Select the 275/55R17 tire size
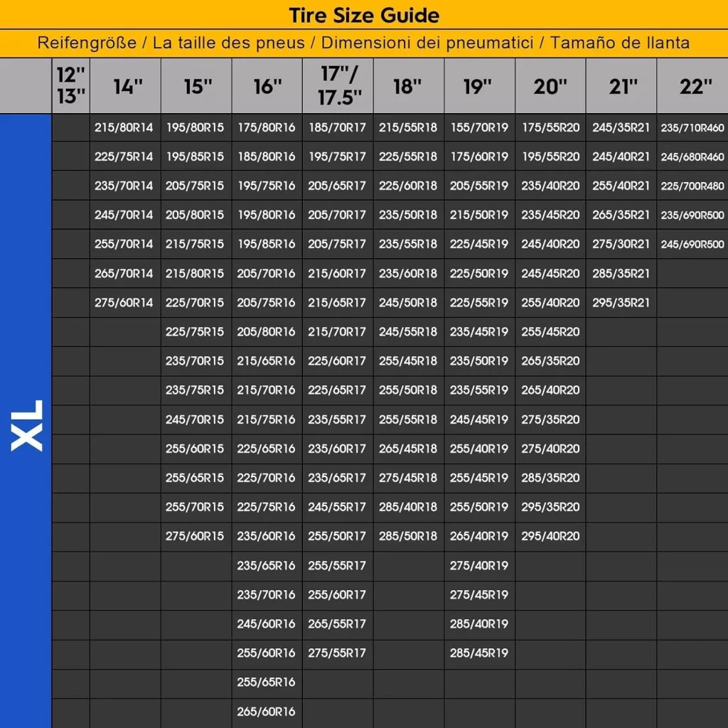The width and height of the screenshot is (728, 728). pos(337,653)
